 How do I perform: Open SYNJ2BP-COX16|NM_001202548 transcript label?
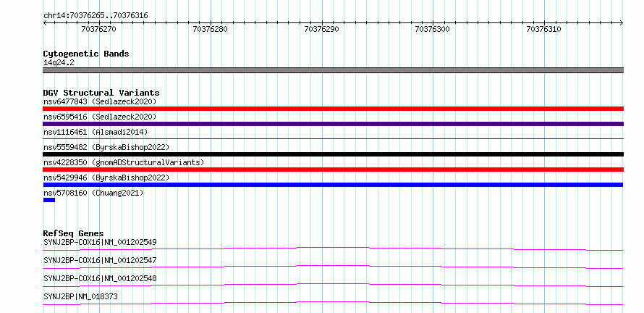[x=100, y=278]
